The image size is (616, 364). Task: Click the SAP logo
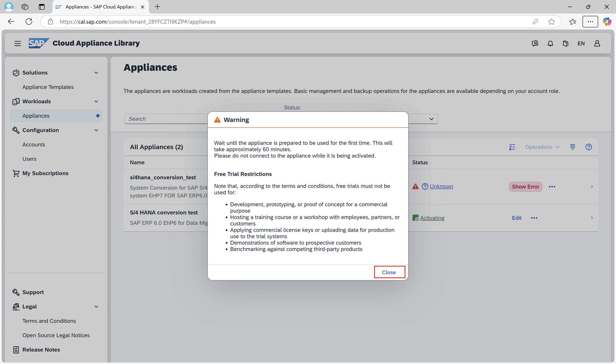[39, 43]
